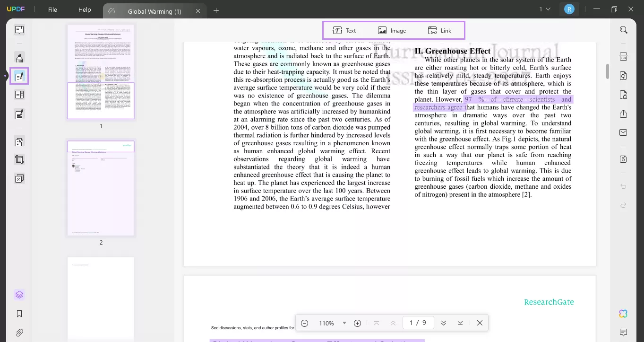Jump to the first page
The height and width of the screenshot is (342, 644).
(377, 323)
